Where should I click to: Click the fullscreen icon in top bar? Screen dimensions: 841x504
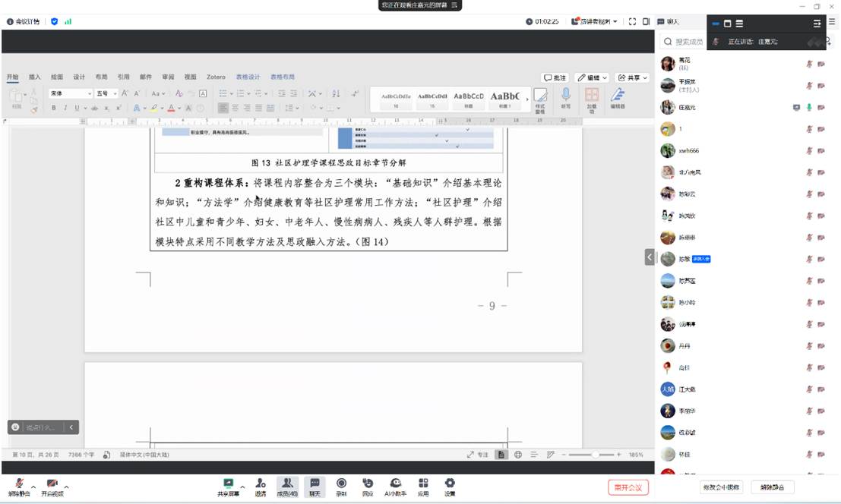[x=632, y=21]
